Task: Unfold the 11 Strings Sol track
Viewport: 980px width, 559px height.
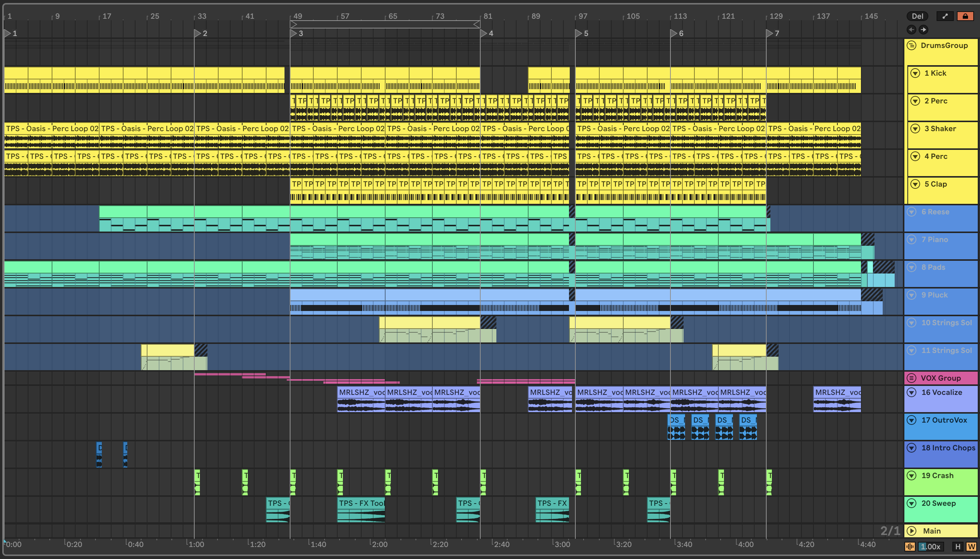Action: pos(912,350)
